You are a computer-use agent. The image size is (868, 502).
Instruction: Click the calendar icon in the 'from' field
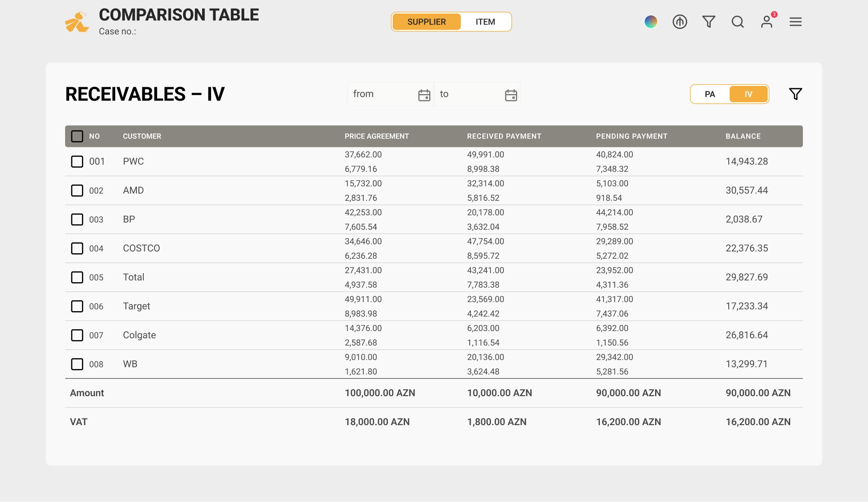pyautogui.click(x=424, y=95)
